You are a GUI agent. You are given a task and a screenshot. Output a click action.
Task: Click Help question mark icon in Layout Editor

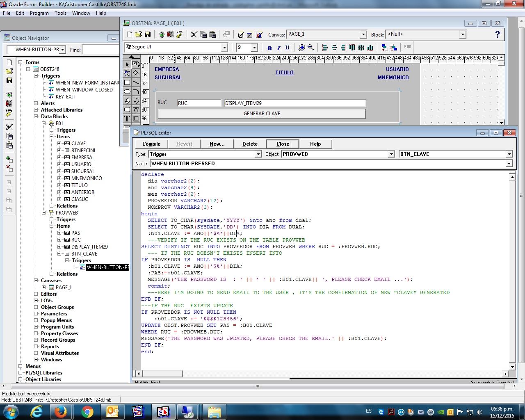click(x=498, y=34)
